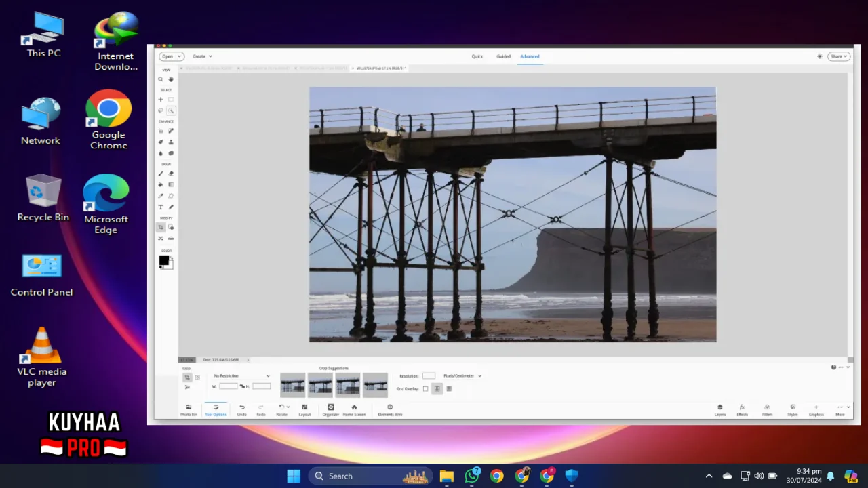The image size is (868, 488).
Task: Choose the second crop suggestion thumbnail
Action: pos(320,384)
